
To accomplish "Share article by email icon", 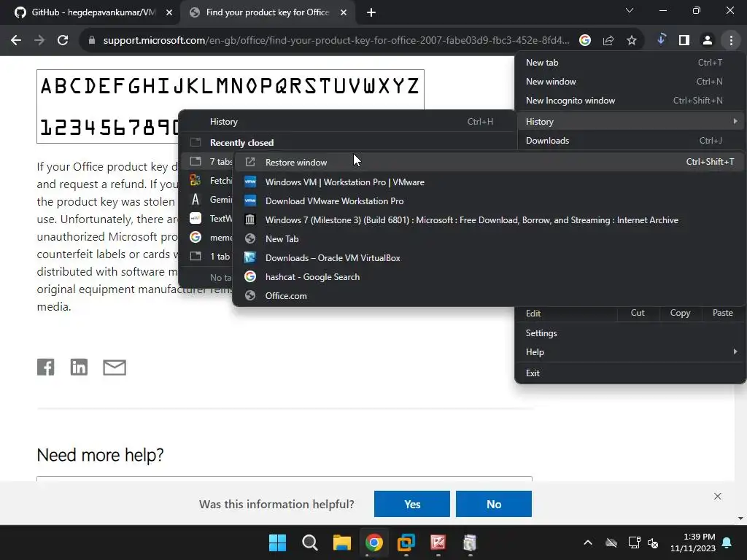I will click(115, 367).
